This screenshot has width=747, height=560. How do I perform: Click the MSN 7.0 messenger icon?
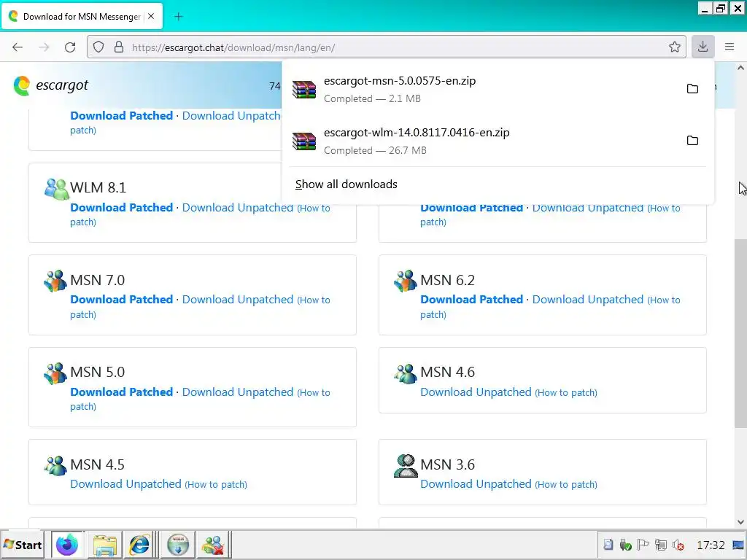tap(55, 281)
